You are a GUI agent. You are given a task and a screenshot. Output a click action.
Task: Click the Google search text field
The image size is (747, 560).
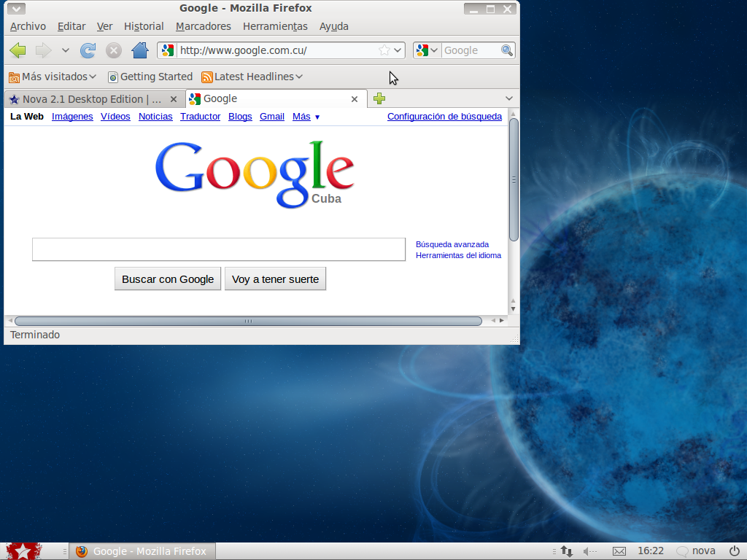[x=218, y=249]
